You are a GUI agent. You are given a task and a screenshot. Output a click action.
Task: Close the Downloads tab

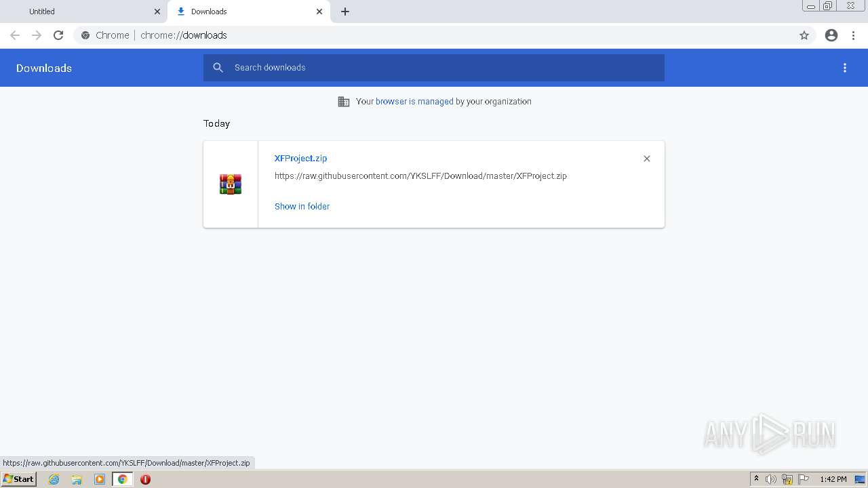tap(319, 12)
